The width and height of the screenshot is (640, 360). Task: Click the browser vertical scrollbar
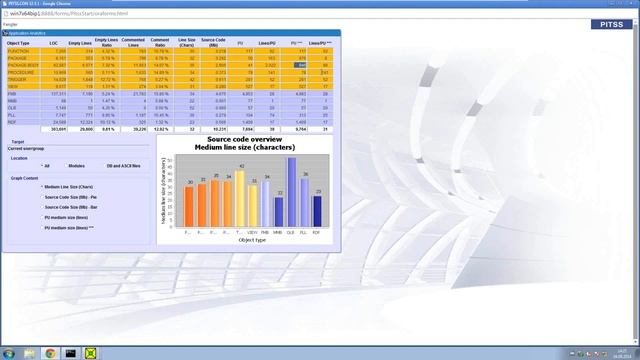(x=636, y=182)
